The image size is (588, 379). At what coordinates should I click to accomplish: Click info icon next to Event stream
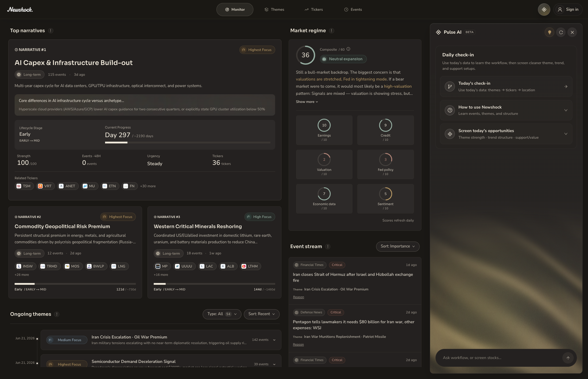click(x=328, y=246)
